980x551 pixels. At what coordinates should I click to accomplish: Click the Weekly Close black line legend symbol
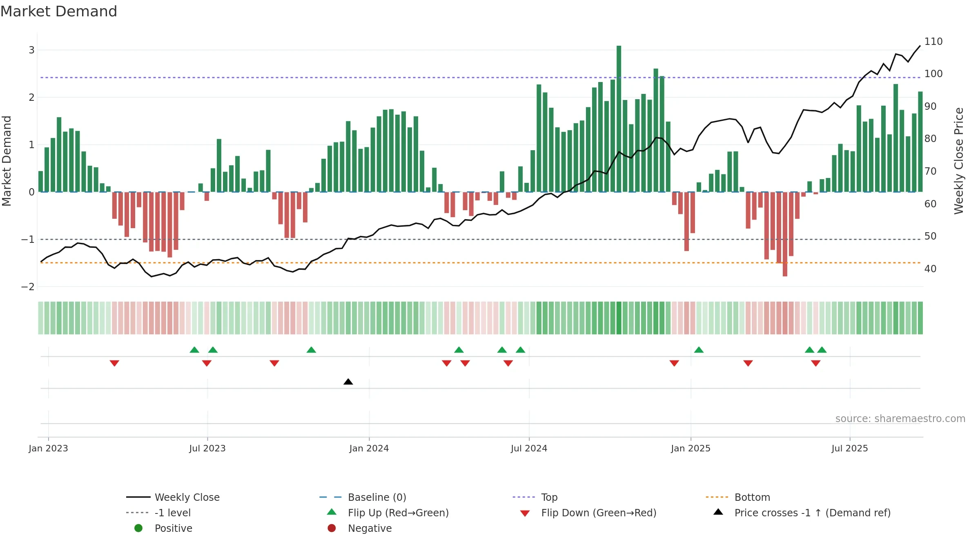(138, 497)
